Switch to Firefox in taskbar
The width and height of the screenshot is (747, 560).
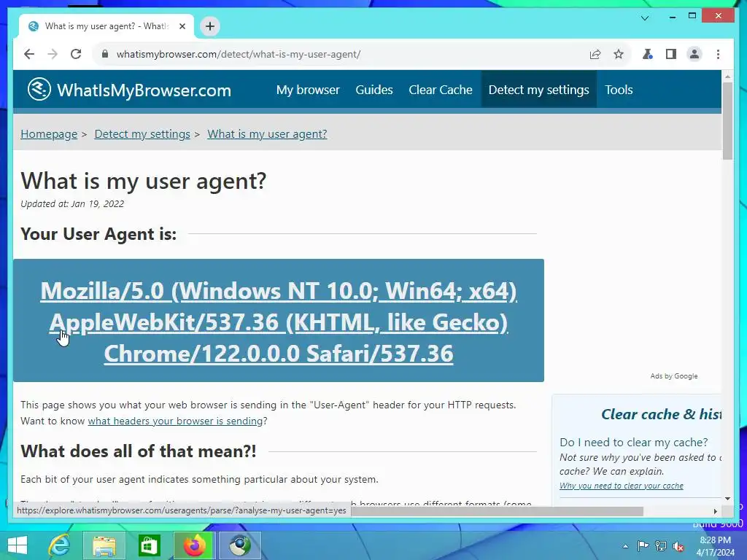tap(194, 545)
